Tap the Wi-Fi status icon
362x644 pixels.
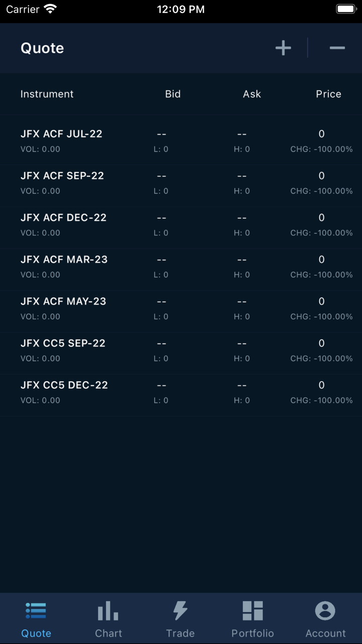pos(50,9)
